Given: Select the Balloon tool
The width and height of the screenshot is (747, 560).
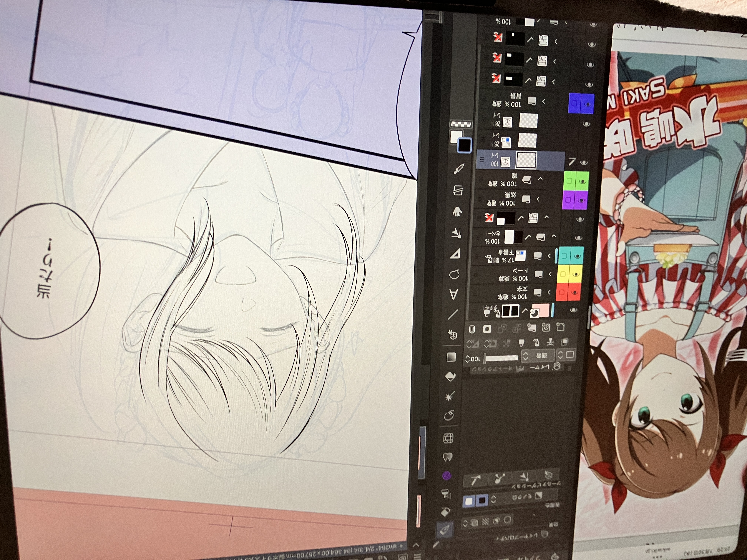Looking at the screenshot, I should coord(454,274).
